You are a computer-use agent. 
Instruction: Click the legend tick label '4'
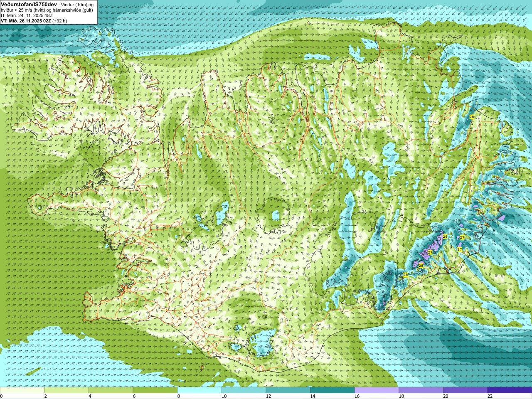90,396
